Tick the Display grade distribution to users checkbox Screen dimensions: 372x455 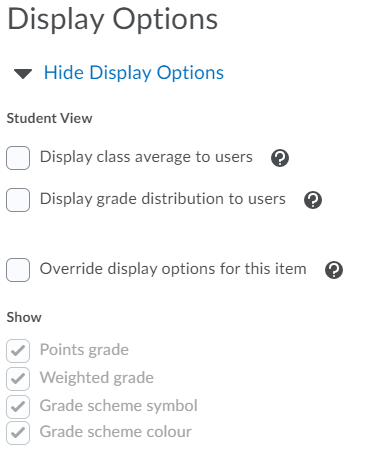coord(18,200)
